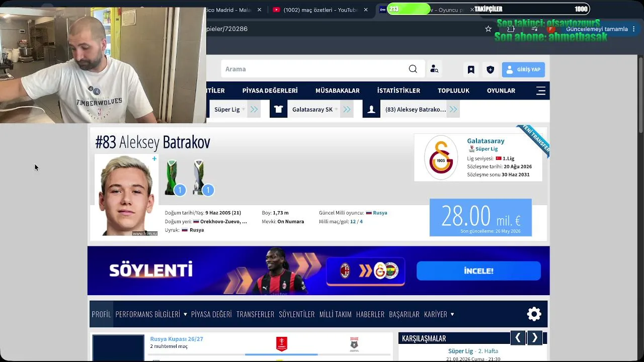Click double arrow next to Süper Lig

point(254,109)
